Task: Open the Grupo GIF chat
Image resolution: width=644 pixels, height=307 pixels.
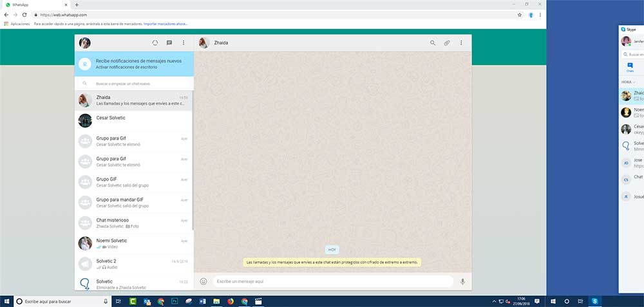Action: pos(133,182)
